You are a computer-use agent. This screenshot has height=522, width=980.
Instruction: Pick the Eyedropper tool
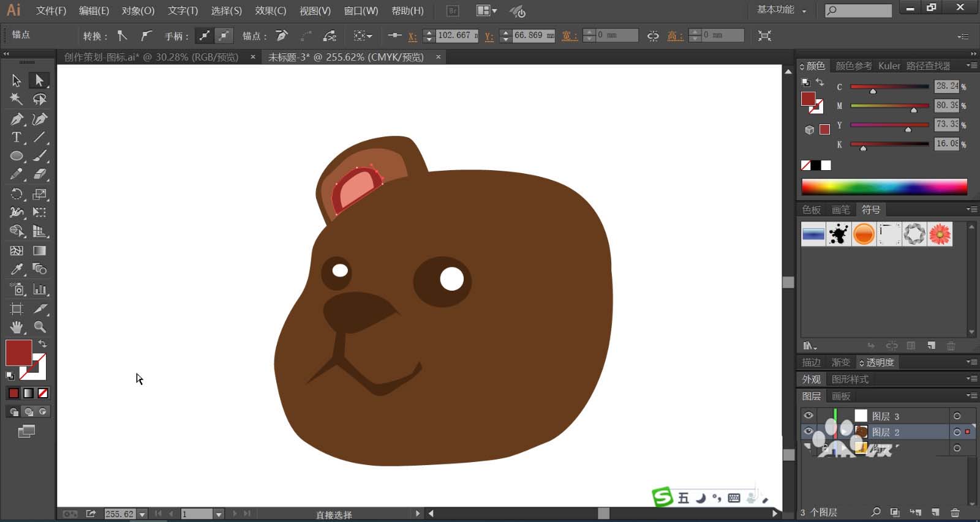pyautogui.click(x=17, y=269)
